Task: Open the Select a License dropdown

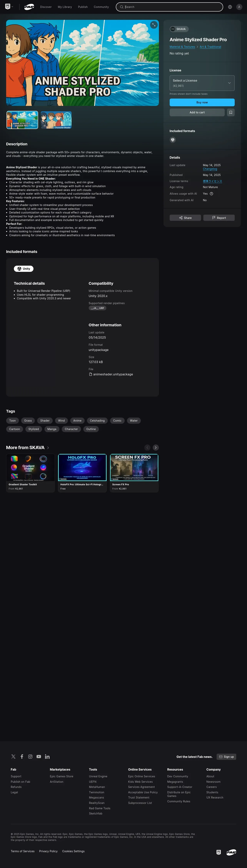Action: [x=202, y=83]
